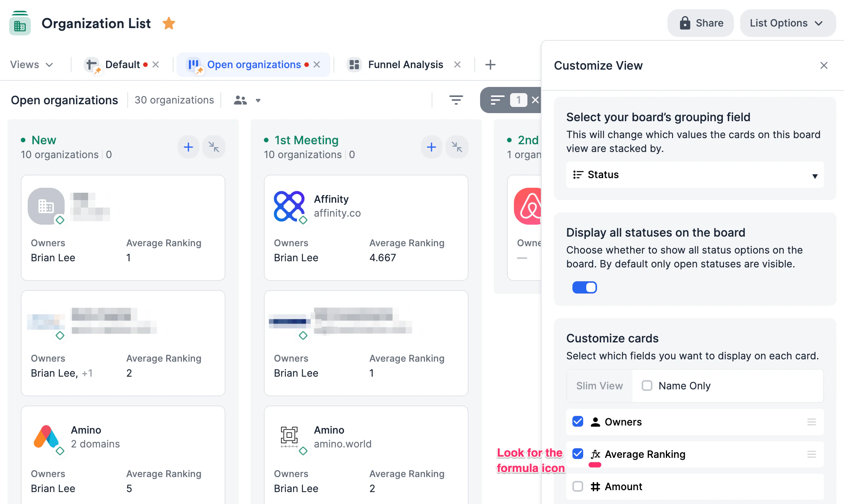Open the Status grouping field dropdown
844x504 pixels.
(x=695, y=175)
